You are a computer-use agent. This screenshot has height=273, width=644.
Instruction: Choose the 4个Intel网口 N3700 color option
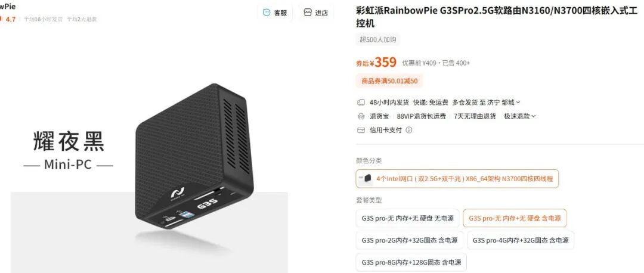pyautogui.click(x=457, y=179)
